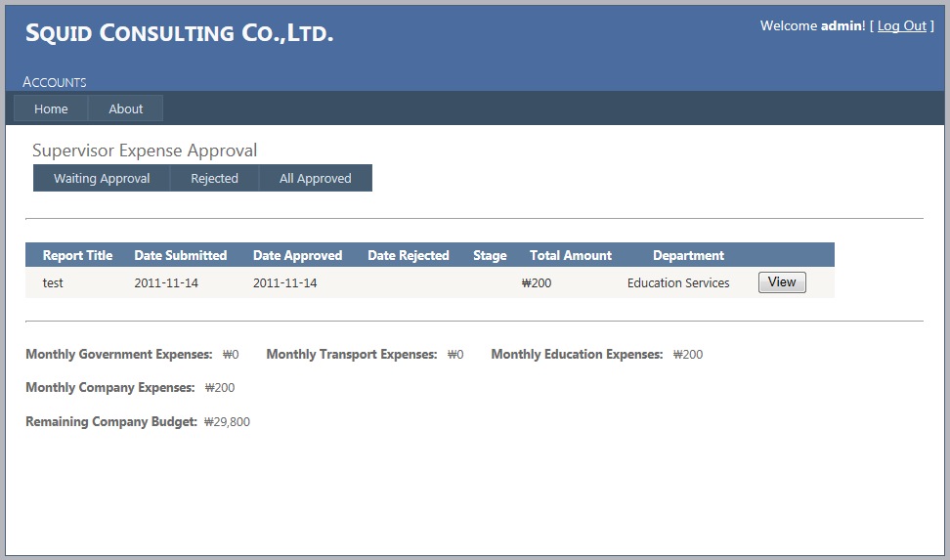Click the Monthly Education Expenses label
Image resolution: width=950 pixels, height=560 pixels.
(x=577, y=354)
